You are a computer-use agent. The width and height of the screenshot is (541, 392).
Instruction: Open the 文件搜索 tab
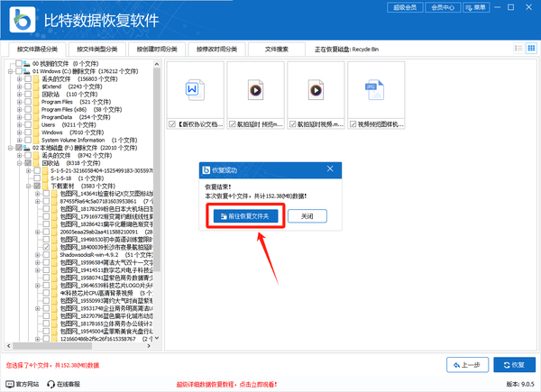coord(277,50)
